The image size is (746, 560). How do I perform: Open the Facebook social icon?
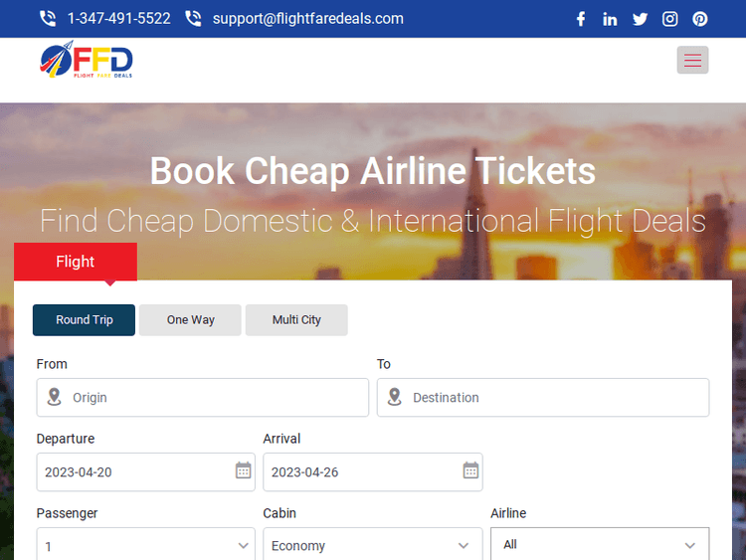click(581, 19)
